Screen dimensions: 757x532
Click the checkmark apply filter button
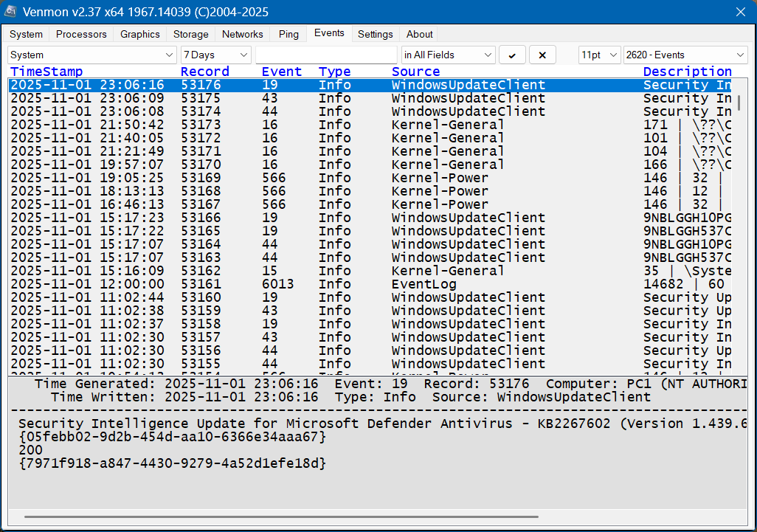512,55
